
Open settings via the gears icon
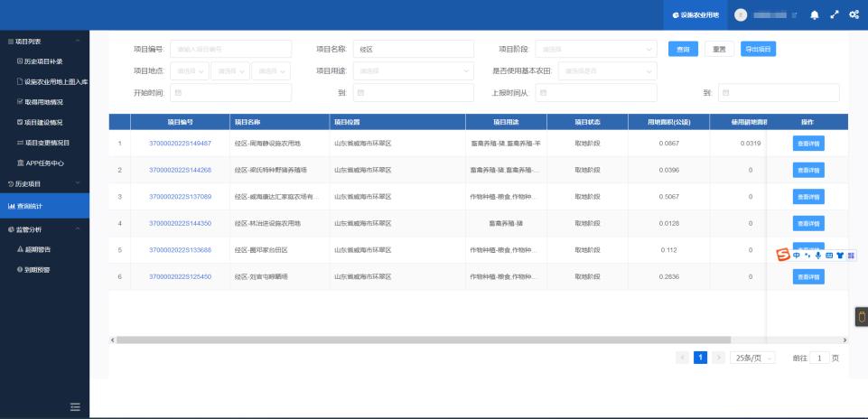pyautogui.click(x=854, y=15)
